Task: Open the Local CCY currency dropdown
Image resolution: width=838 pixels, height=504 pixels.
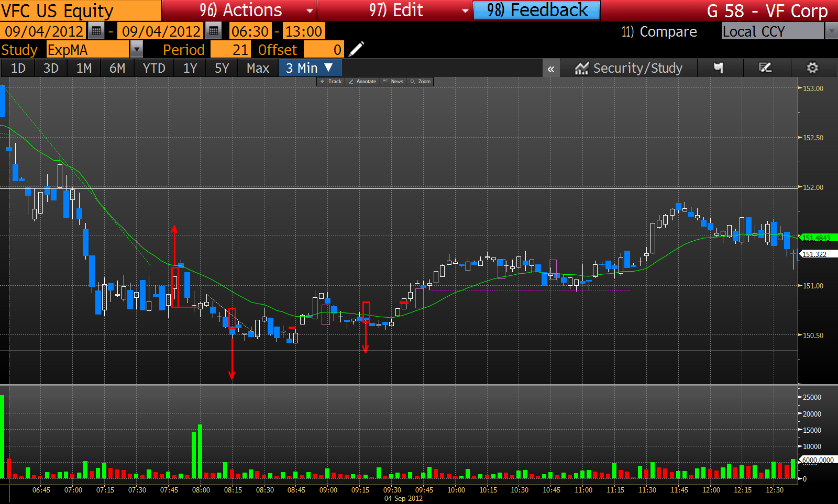Action: 831,31
